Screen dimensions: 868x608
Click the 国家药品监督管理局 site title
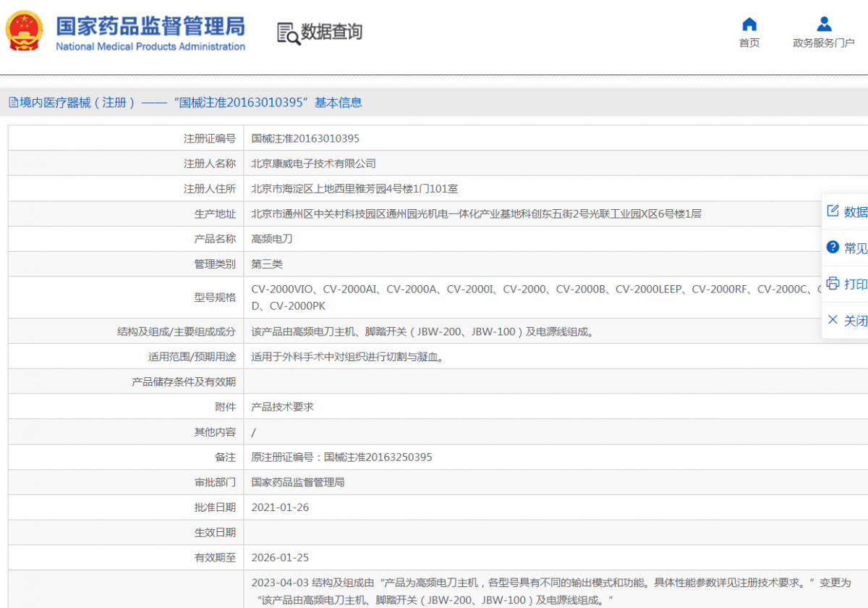[x=150, y=26]
